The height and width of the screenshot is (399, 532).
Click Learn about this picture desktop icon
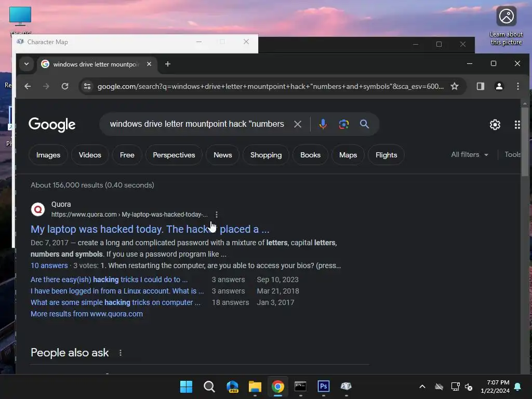point(506,26)
